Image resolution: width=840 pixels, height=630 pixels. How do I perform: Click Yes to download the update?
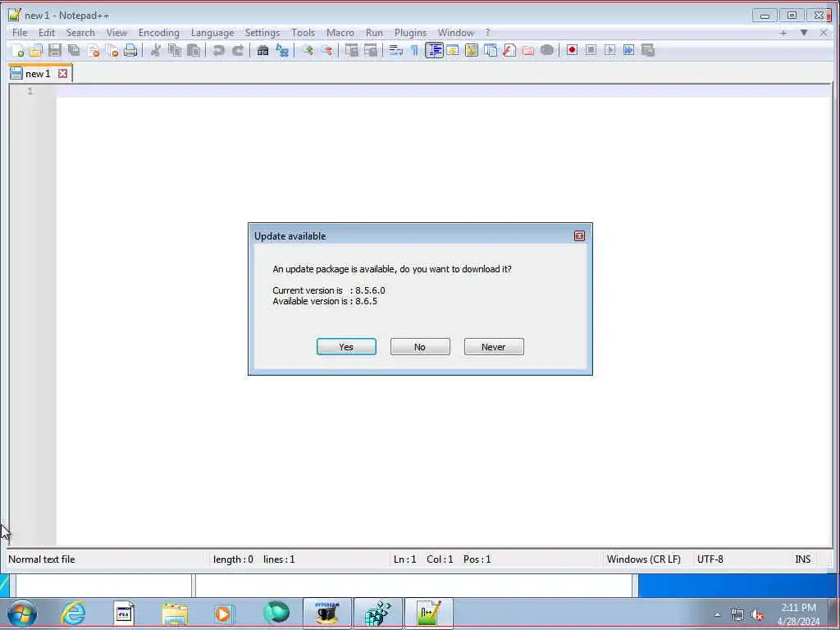346,347
